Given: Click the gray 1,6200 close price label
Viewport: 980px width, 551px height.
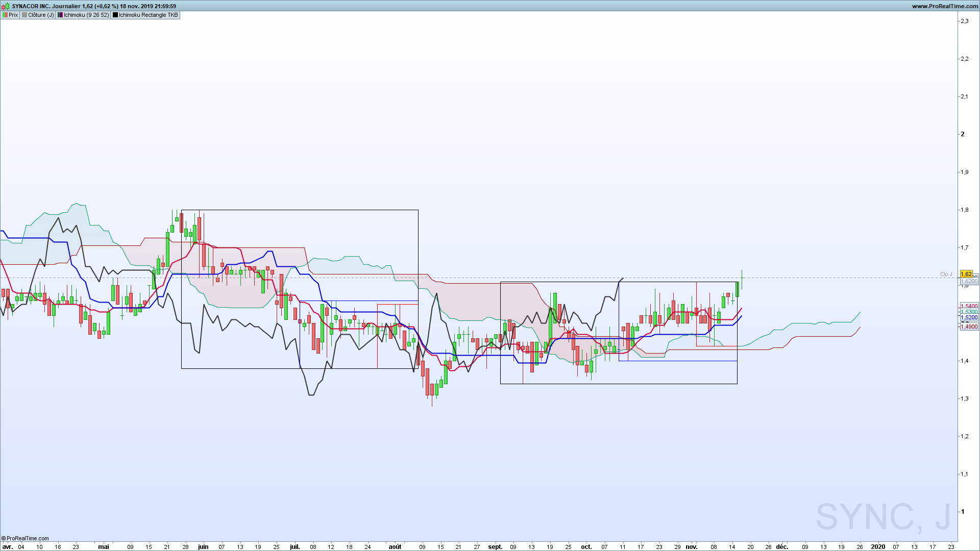Looking at the screenshot, I should (x=969, y=281).
